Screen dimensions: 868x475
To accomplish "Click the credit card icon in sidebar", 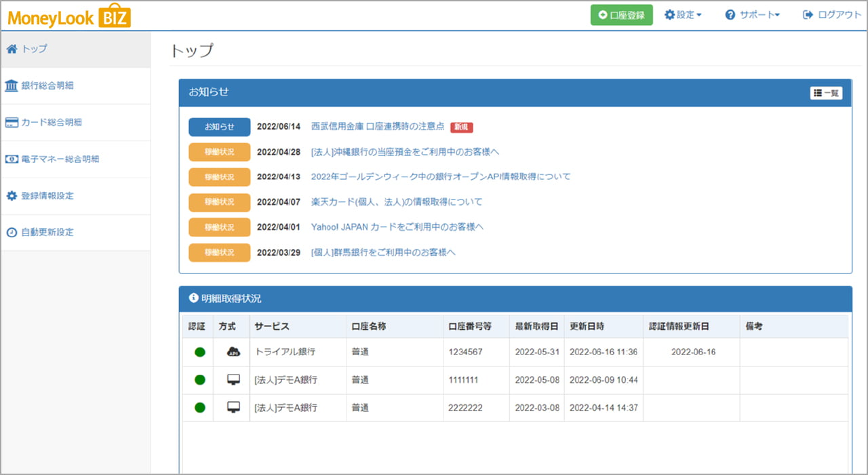I will [12, 122].
